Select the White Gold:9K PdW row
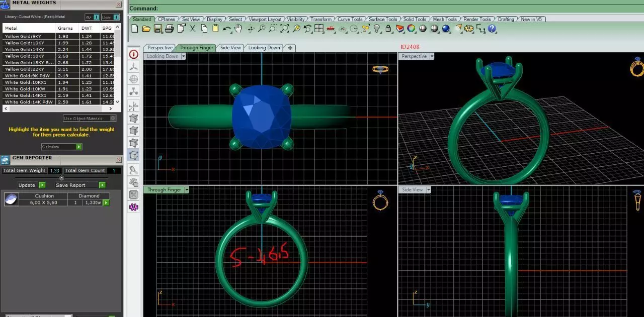 (59, 75)
